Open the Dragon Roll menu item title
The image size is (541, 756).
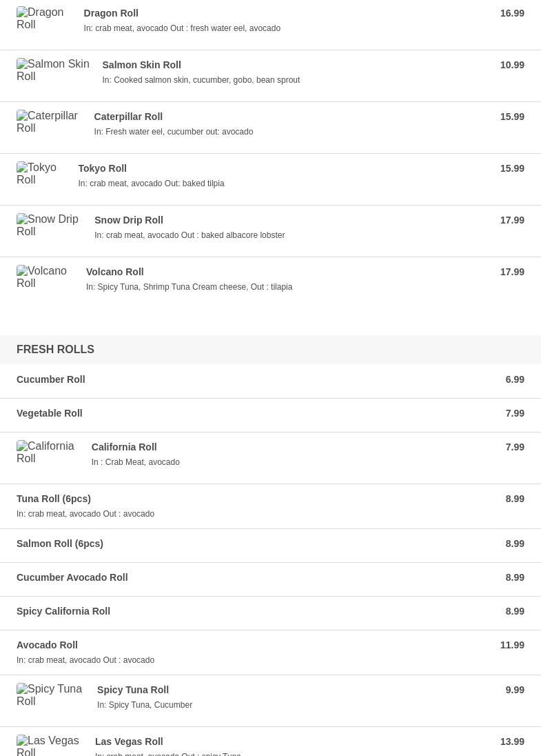(111, 13)
